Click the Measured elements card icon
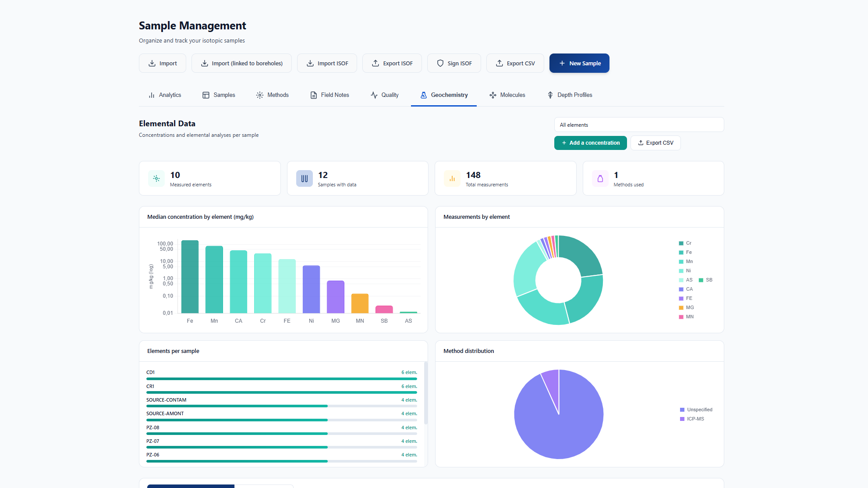868x488 pixels. [x=156, y=178]
